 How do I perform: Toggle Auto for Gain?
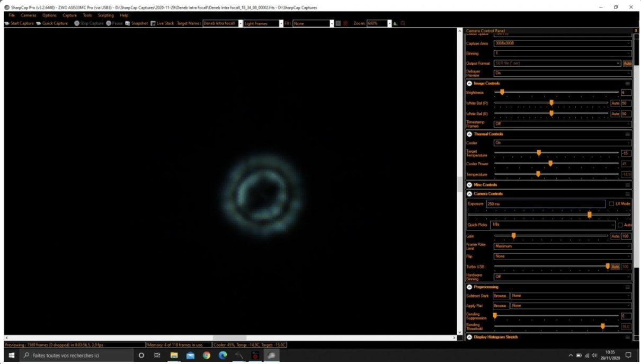tap(615, 236)
